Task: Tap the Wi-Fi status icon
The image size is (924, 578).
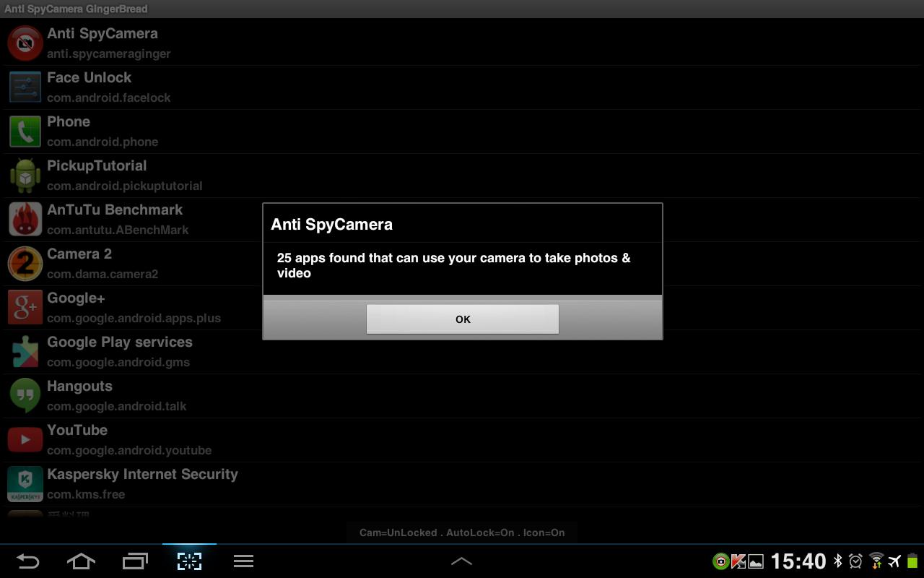Action: coord(876,561)
